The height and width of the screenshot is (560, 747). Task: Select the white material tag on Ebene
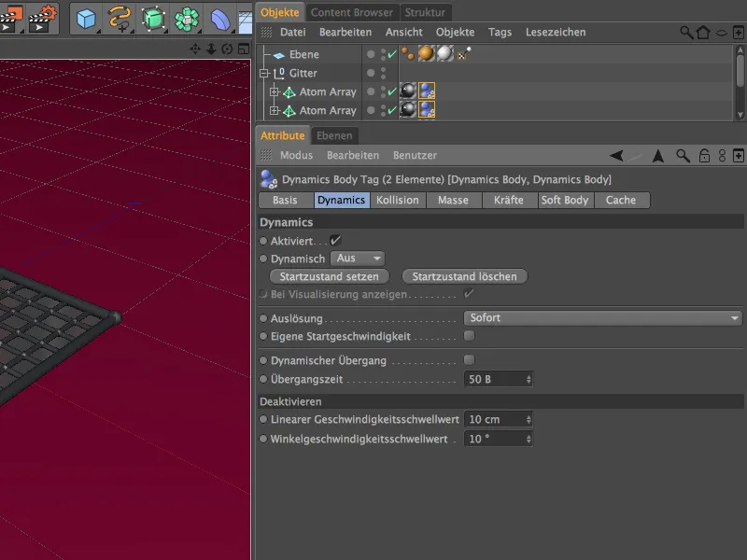[445, 54]
